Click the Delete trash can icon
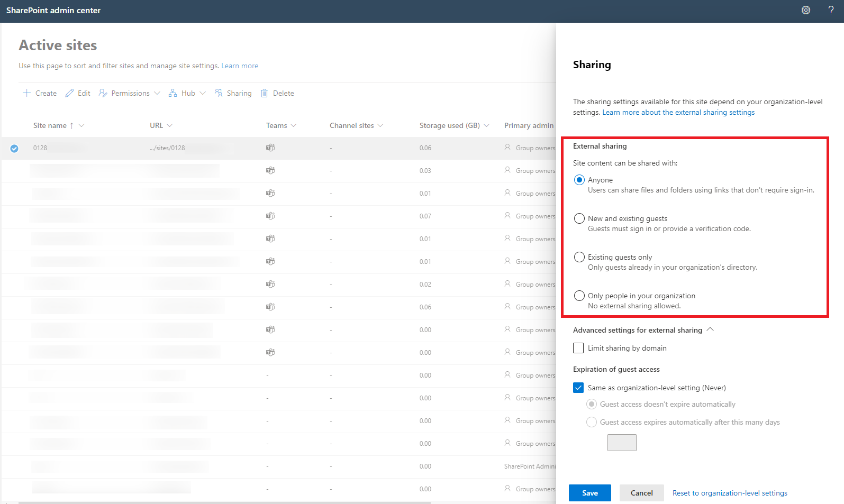 click(265, 93)
